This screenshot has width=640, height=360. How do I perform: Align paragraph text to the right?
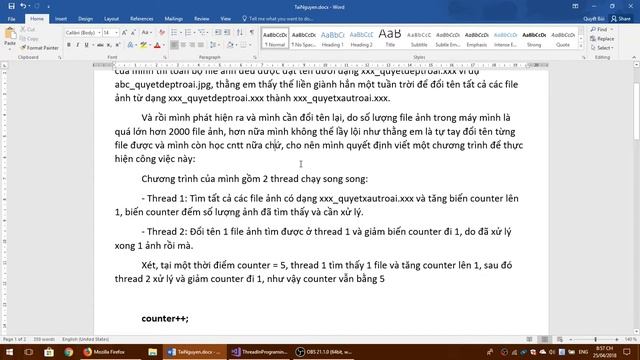pyautogui.click(x=192, y=44)
